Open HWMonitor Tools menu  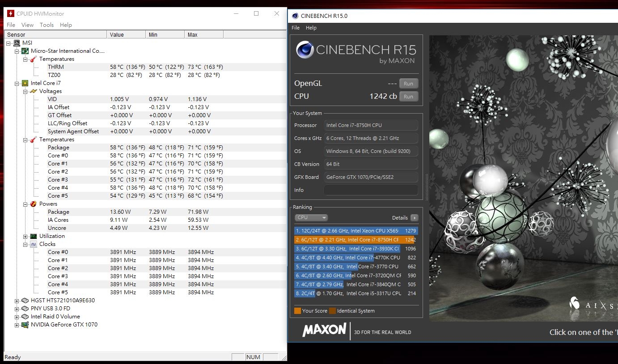(x=47, y=25)
